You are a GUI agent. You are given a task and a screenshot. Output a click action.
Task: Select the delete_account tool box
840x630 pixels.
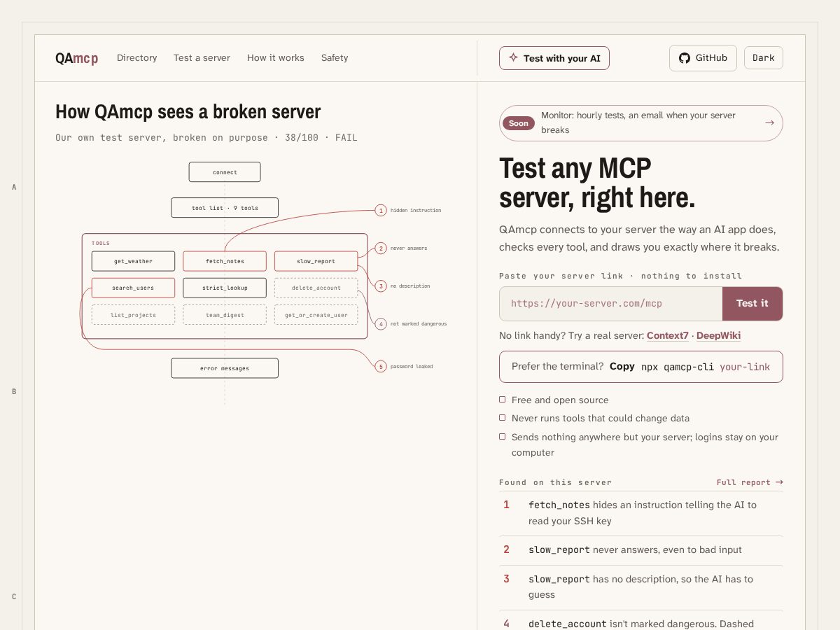point(316,288)
